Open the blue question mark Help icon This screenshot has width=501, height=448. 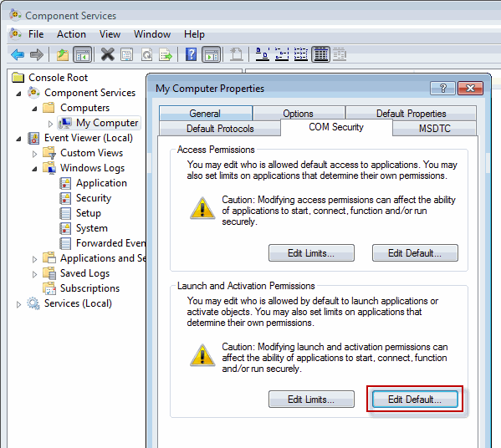191,54
